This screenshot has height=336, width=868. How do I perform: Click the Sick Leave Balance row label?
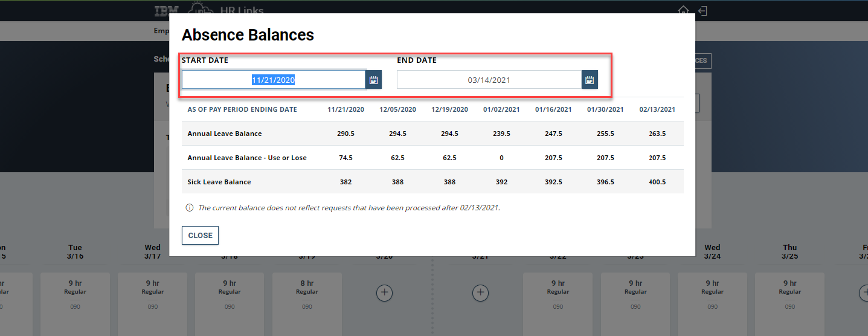point(219,182)
